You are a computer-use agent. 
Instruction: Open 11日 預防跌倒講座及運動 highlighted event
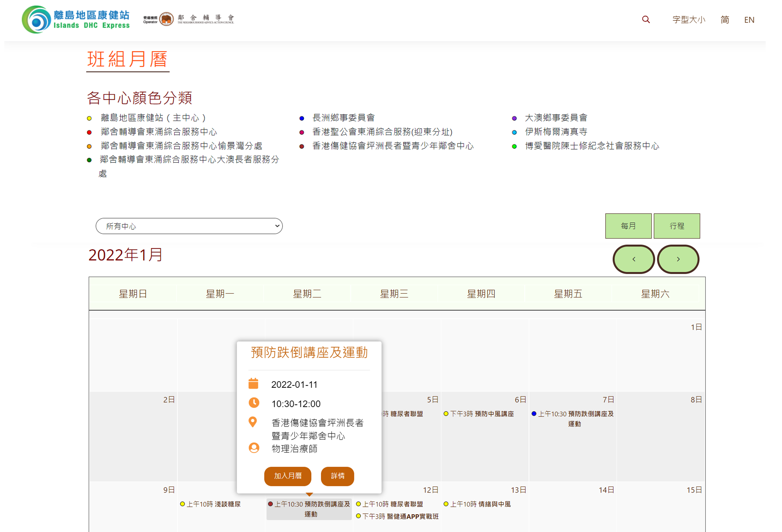coord(309,509)
